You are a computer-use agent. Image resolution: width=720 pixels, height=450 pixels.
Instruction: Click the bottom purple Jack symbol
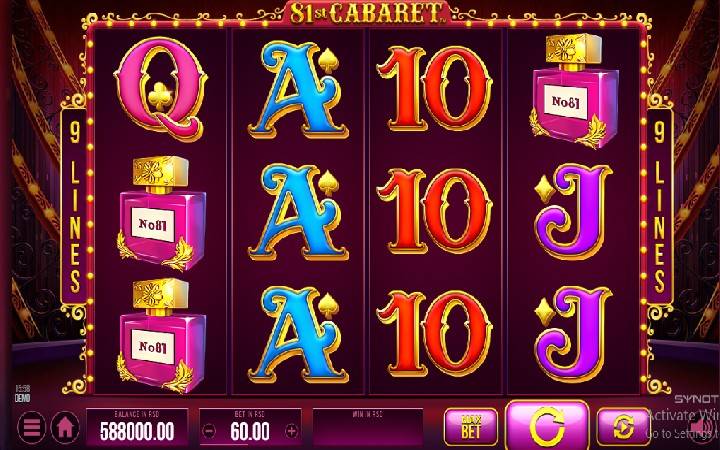pyautogui.click(x=574, y=334)
